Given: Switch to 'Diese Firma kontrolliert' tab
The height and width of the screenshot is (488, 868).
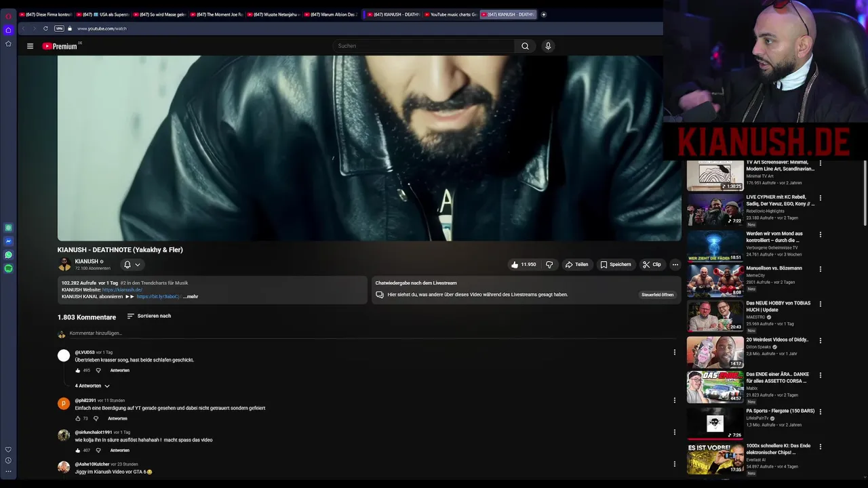Looking at the screenshot, I should 46,14.
